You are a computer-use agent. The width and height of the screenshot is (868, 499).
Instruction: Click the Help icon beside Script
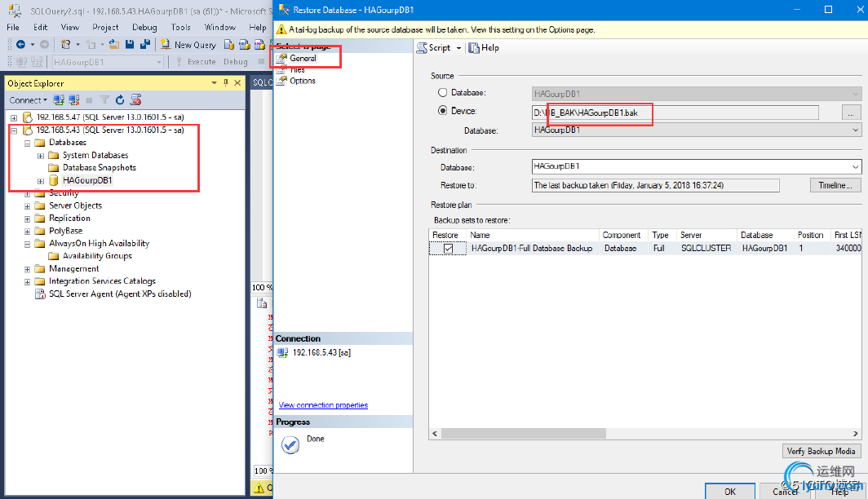tap(474, 48)
